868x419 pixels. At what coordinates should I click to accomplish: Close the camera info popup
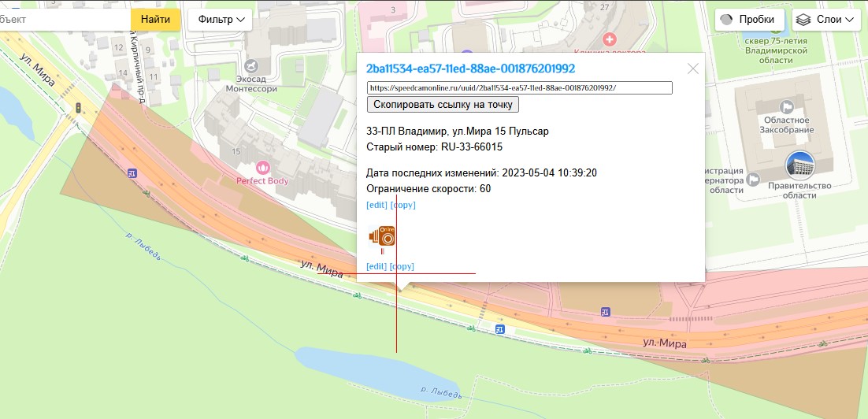click(x=693, y=69)
